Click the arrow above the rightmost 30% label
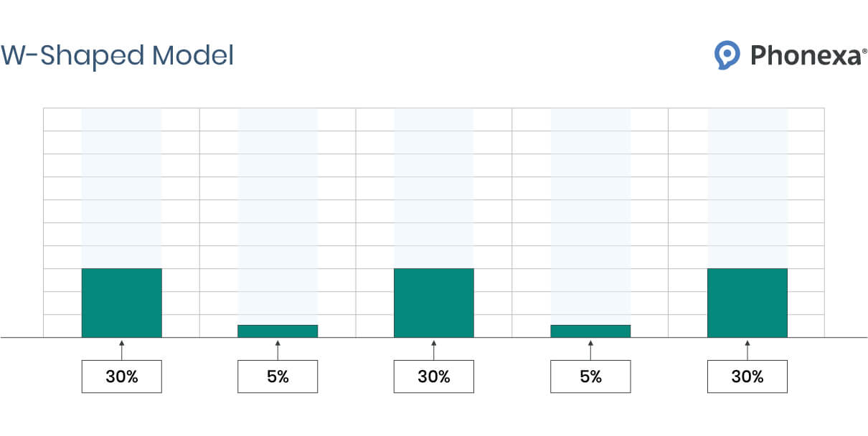The width and height of the screenshot is (868, 436). (747, 350)
